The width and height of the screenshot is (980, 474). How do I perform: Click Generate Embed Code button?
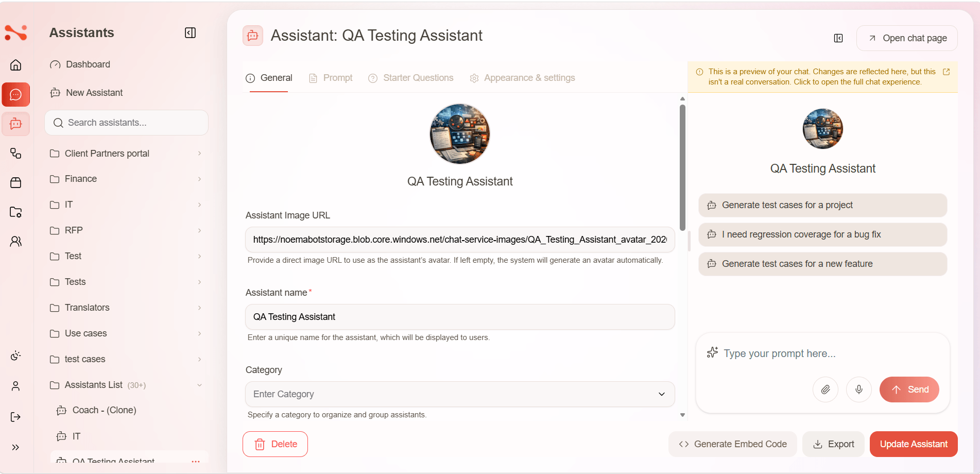pos(733,444)
